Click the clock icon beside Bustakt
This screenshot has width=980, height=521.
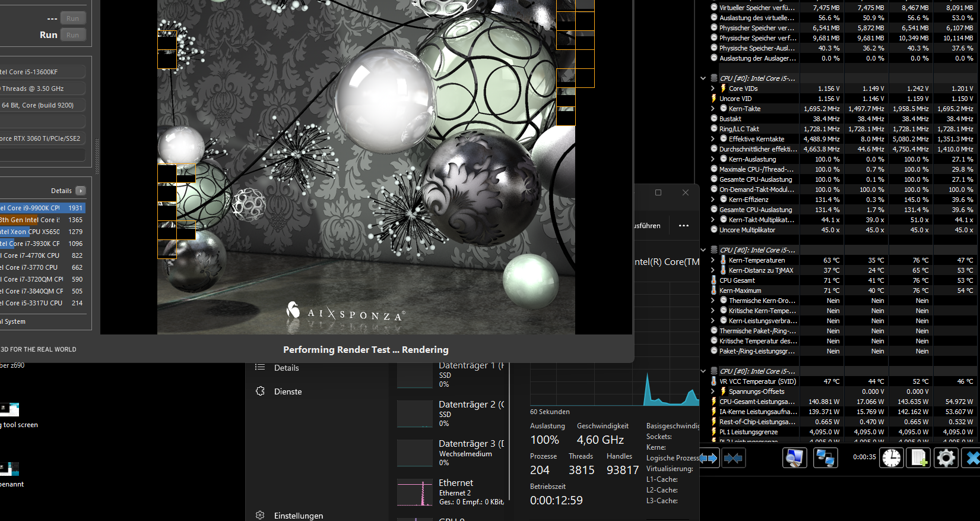tap(714, 119)
